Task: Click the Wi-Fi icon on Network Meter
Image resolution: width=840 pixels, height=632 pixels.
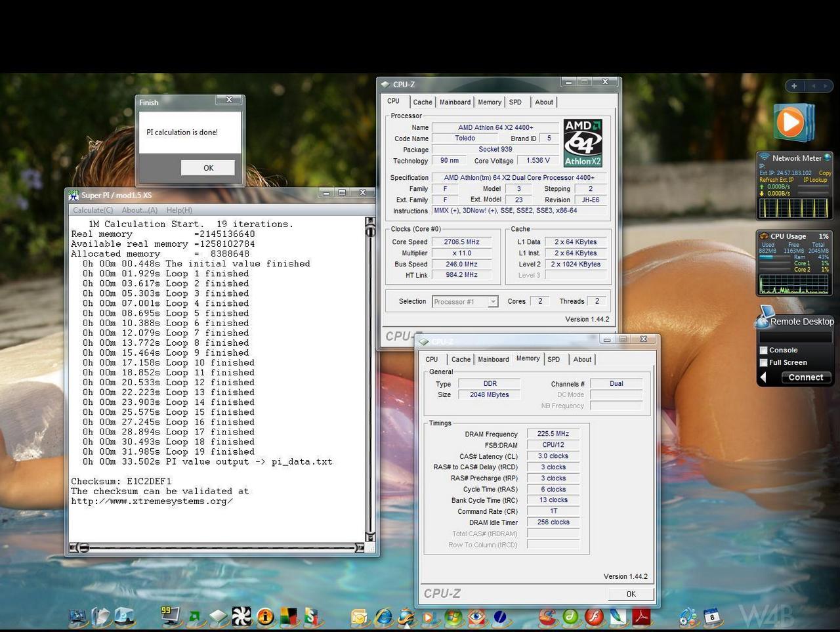Action: [x=764, y=158]
